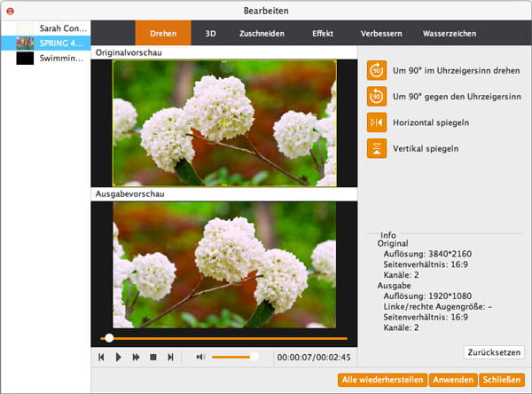Stop the video playback
Screen dimensions: 532x394
[x=153, y=357]
